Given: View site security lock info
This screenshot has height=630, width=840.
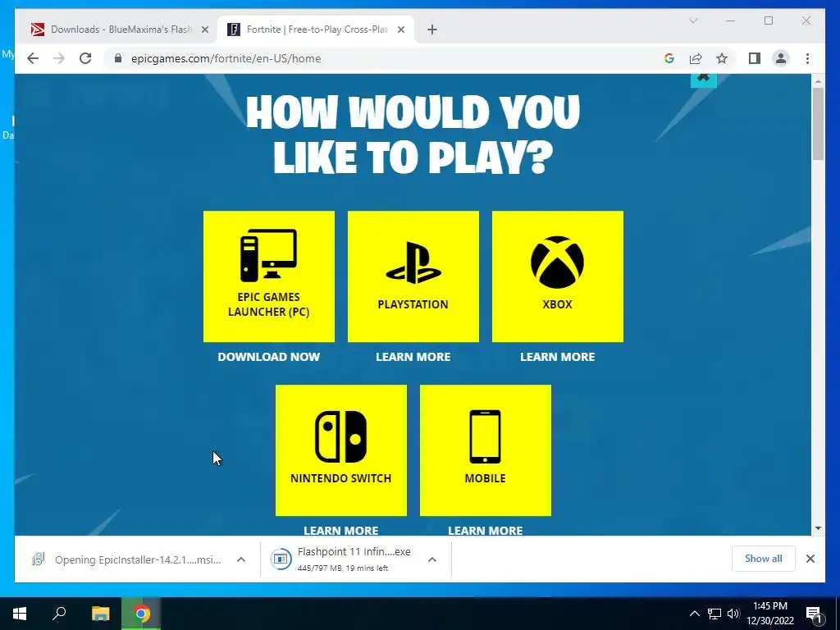Looking at the screenshot, I should tap(118, 58).
